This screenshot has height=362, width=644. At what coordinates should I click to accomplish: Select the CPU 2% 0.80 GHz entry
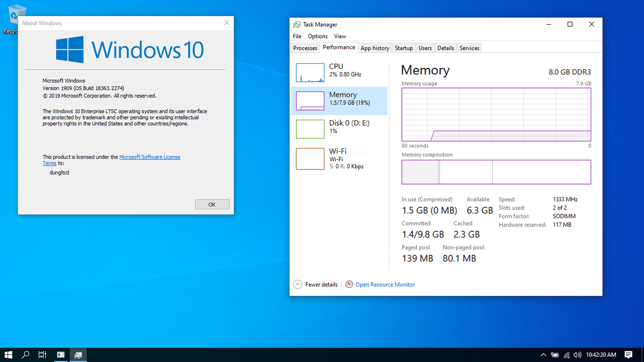[x=340, y=72]
